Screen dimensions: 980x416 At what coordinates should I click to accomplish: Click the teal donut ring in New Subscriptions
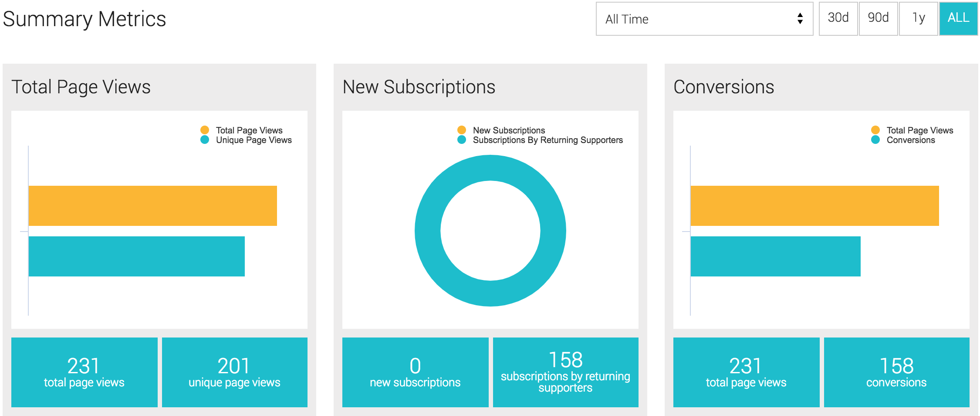click(x=490, y=293)
